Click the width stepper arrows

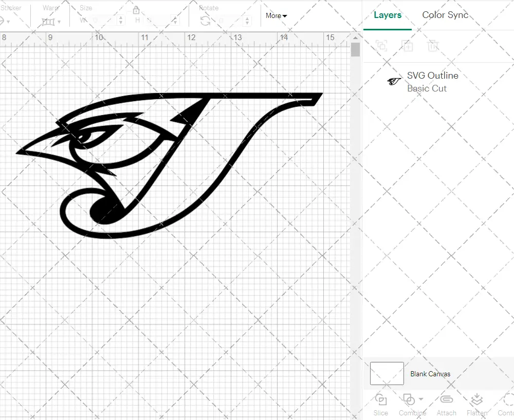pos(121,21)
